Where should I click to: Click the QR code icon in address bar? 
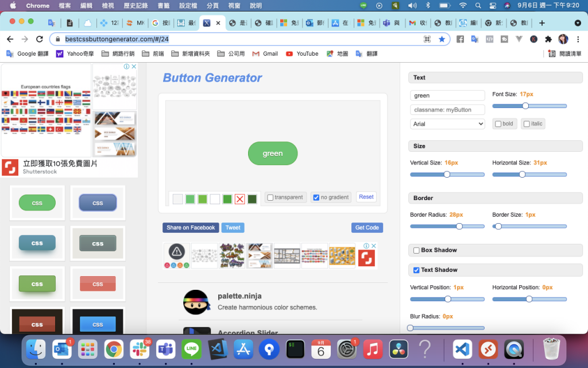(x=427, y=39)
